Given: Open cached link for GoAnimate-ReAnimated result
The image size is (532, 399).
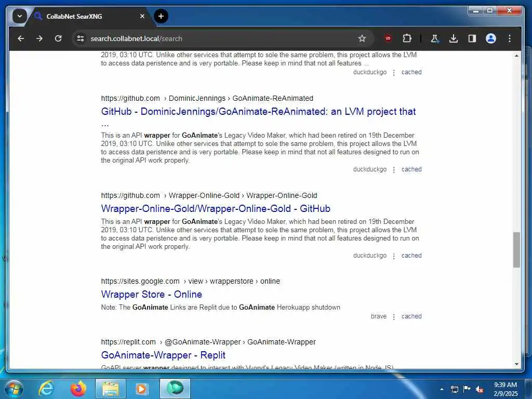Looking at the screenshot, I should tap(411, 169).
